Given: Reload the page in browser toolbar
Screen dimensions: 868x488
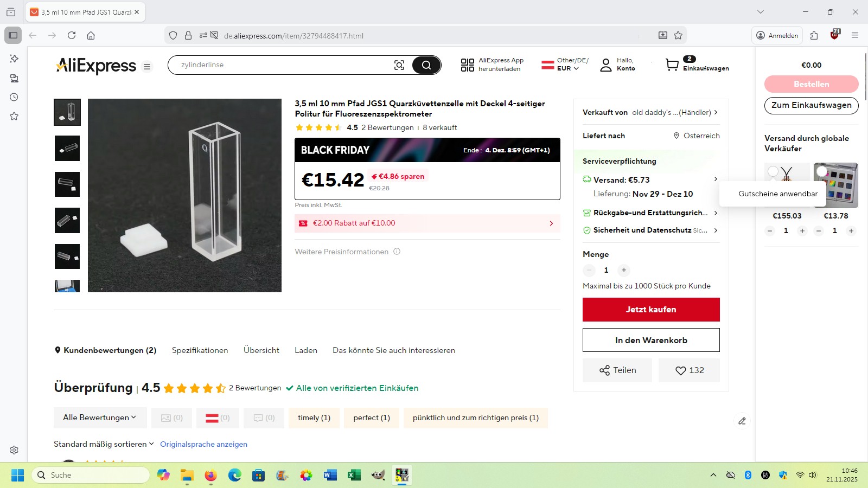Looking at the screenshot, I should click(x=72, y=35).
